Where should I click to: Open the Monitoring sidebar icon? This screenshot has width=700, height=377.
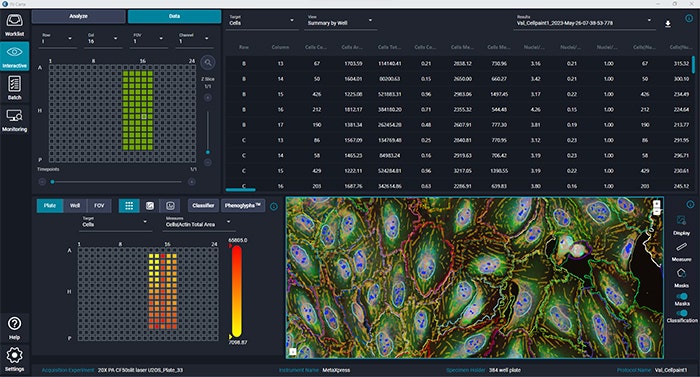(x=14, y=120)
